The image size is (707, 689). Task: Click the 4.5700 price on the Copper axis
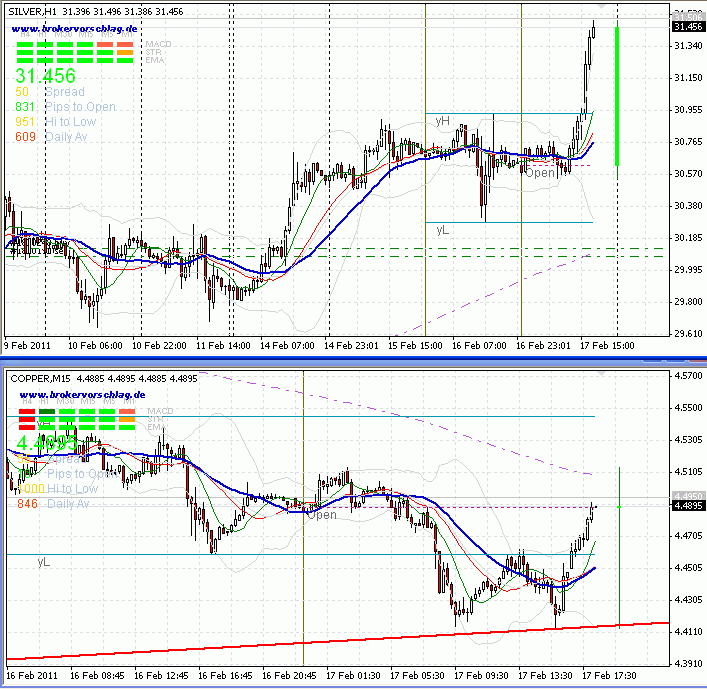(x=689, y=376)
